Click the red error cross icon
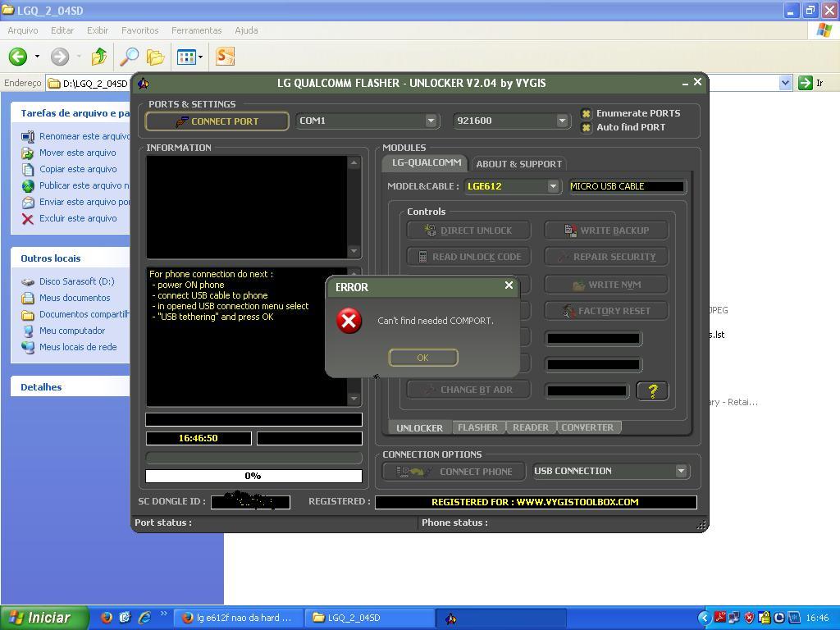840x630 pixels. point(349,321)
